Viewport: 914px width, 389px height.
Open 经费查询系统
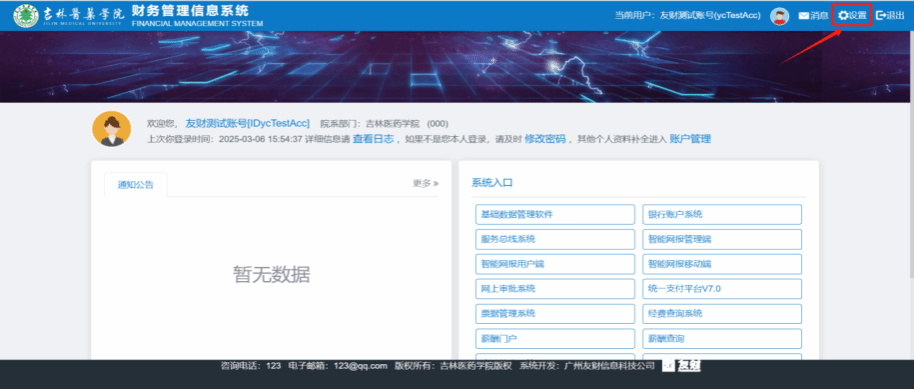coord(722,314)
